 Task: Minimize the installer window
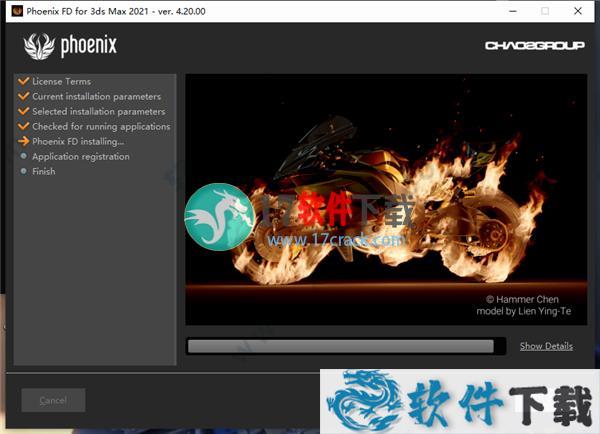pyautogui.click(x=513, y=11)
